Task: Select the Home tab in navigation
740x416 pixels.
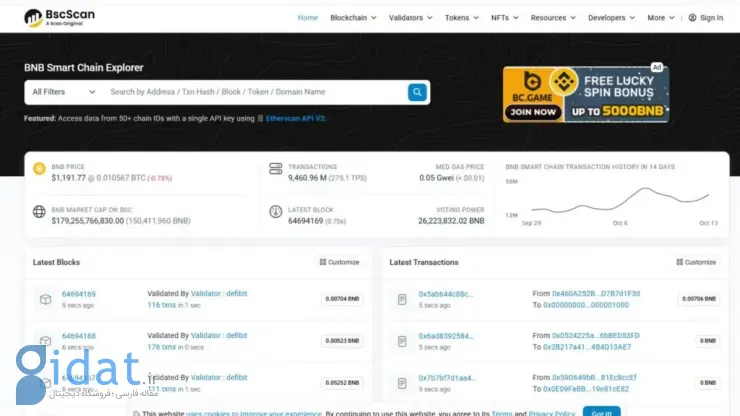Action: coord(308,18)
